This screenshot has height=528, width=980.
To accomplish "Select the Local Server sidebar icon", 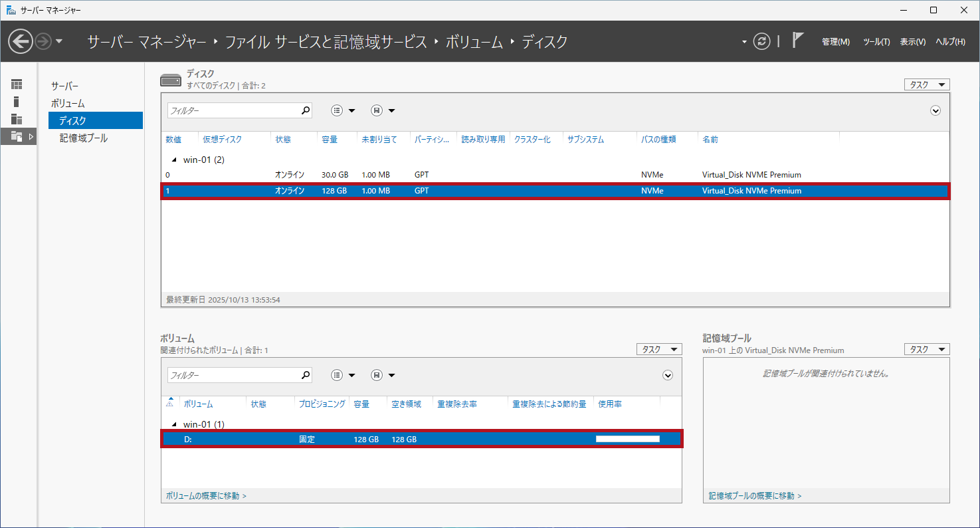I will pyautogui.click(x=17, y=102).
